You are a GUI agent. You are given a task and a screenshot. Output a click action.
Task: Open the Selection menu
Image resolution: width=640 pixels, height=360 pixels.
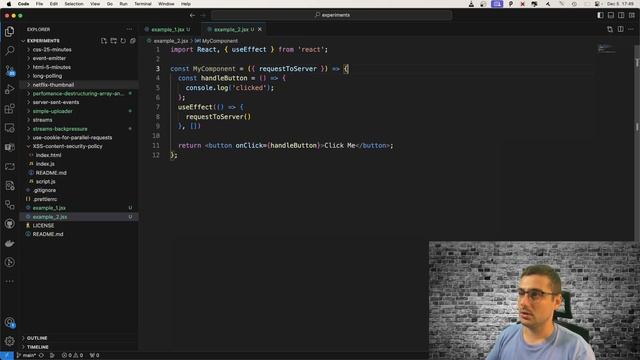point(74,4)
